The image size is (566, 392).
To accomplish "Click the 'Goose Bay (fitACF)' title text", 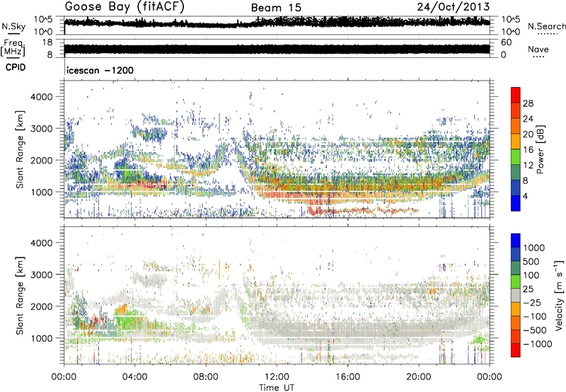I will [125, 7].
